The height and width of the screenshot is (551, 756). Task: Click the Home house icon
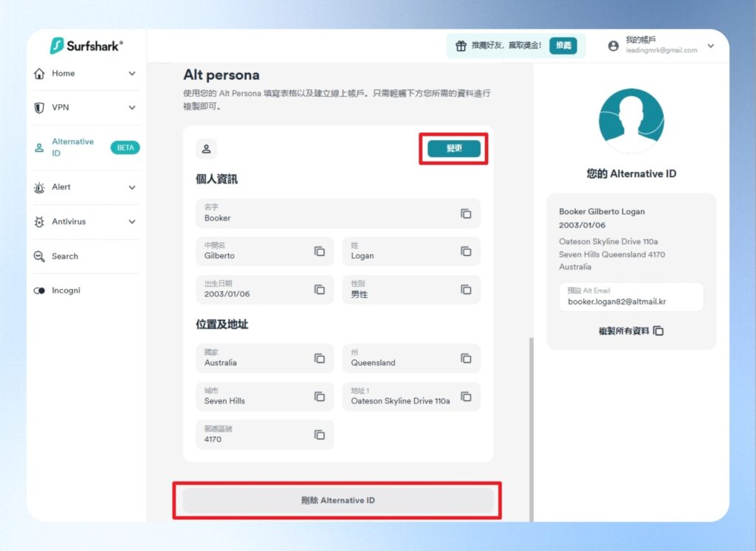(x=40, y=74)
